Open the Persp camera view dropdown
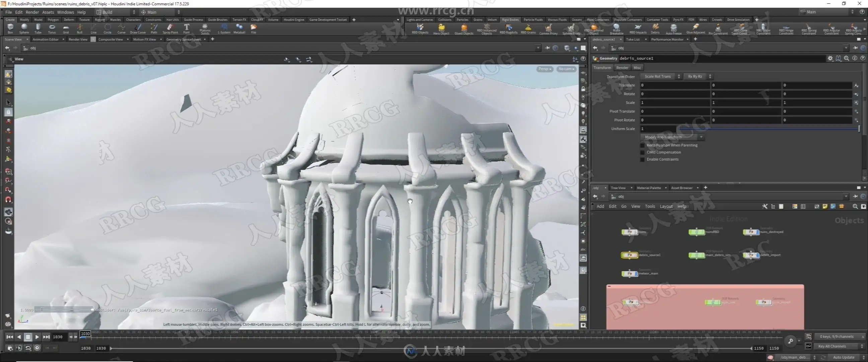The width and height of the screenshot is (868, 362). (x=544, y=69)
